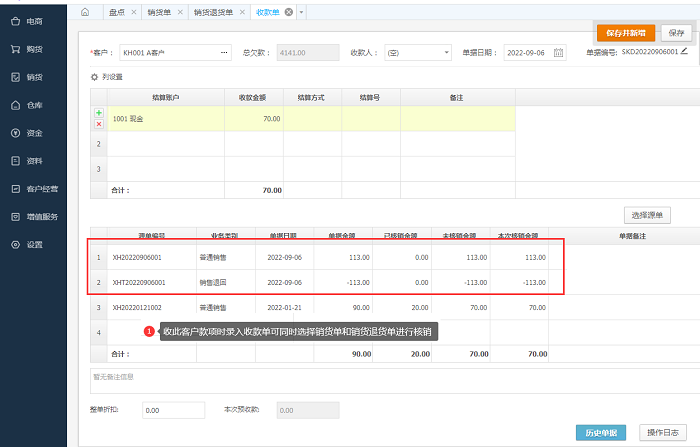Open the 资金 funds module
The width and height of the screenshot is (700, 447).
click(x=33, y=132)
